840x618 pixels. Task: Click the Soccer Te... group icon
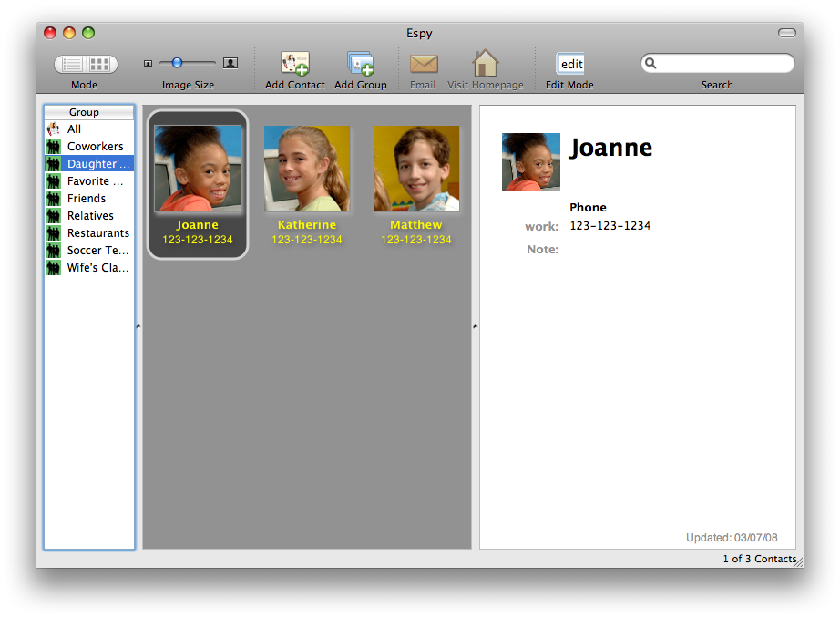click(54, 251)
